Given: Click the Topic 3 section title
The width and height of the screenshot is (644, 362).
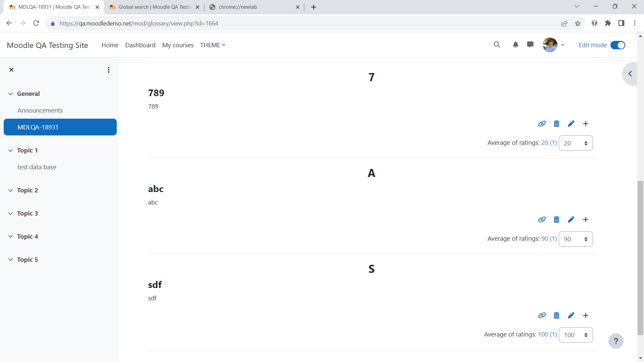Looking at the screenshot, I should pos(28,214).
